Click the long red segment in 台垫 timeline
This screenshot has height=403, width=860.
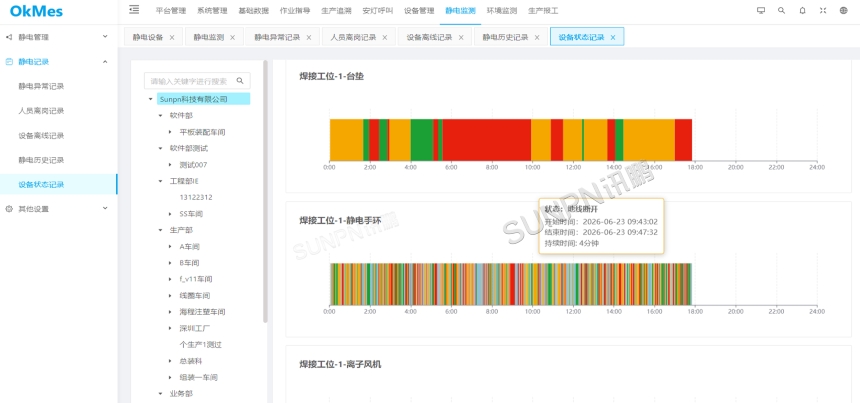pyautogui.click(x=486, y=139)
